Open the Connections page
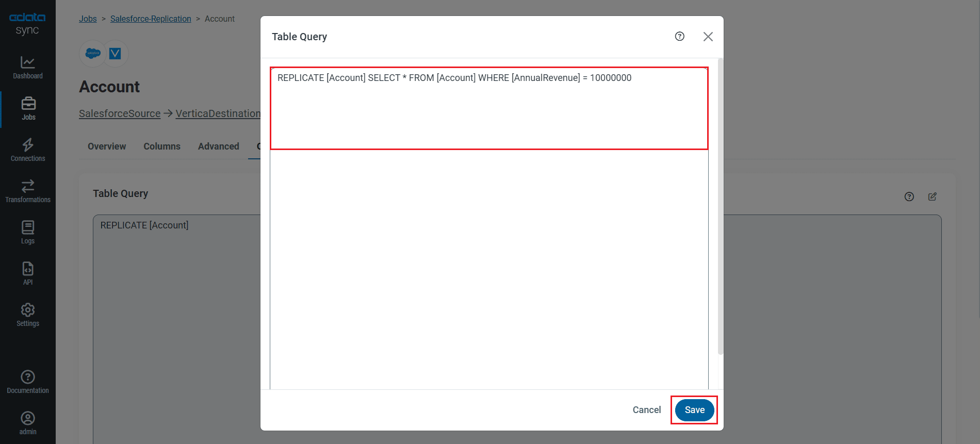This screenshot has width=980, height=444. tap(28, 150)
